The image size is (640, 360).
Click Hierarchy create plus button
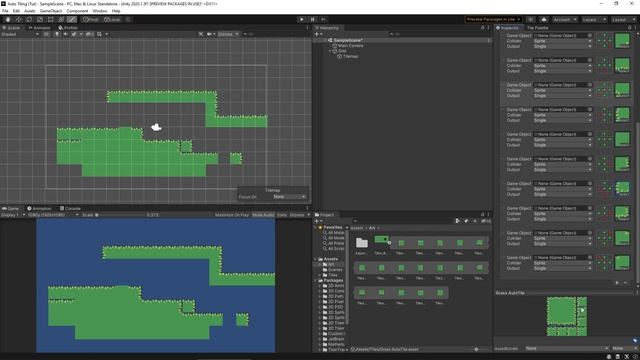pyautogui.click(x=317, y=34)
